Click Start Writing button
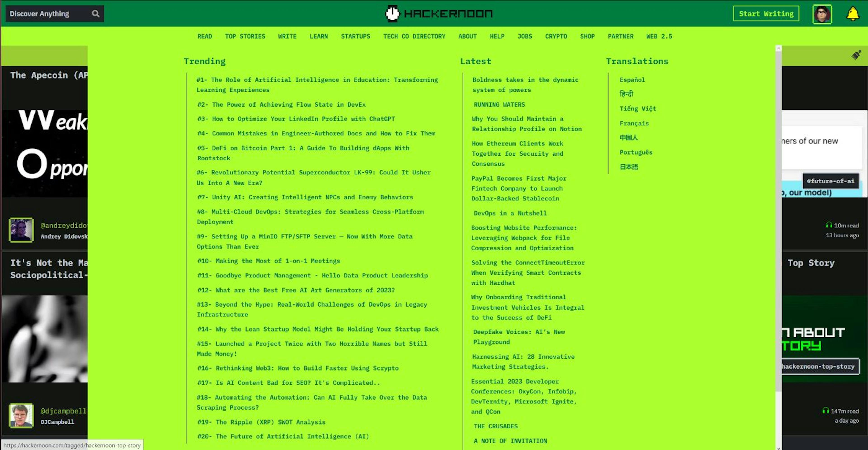Screen dimensions: 868x450 pos(766,13)
